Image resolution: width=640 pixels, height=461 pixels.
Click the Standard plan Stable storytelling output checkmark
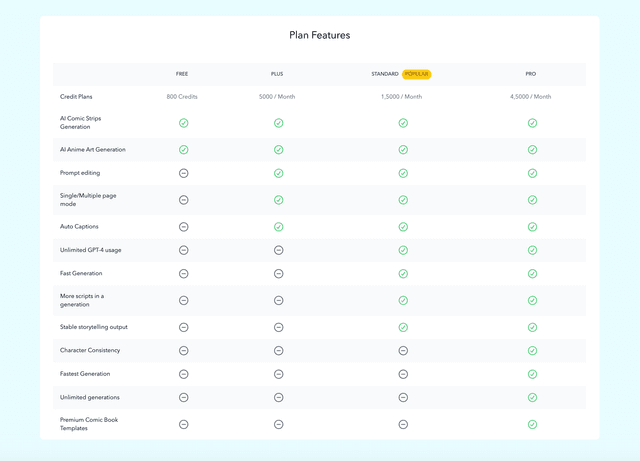click(403, 327)
